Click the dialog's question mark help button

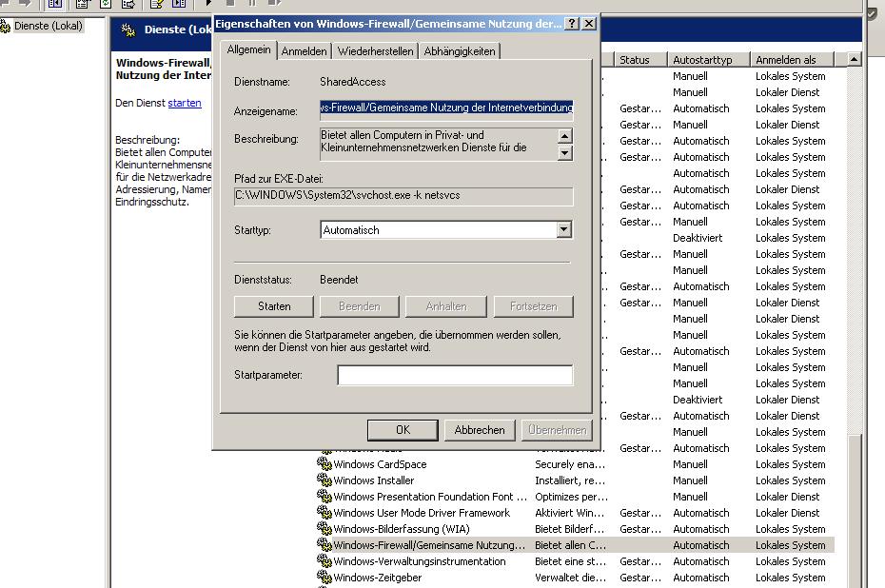click(572, 23)
